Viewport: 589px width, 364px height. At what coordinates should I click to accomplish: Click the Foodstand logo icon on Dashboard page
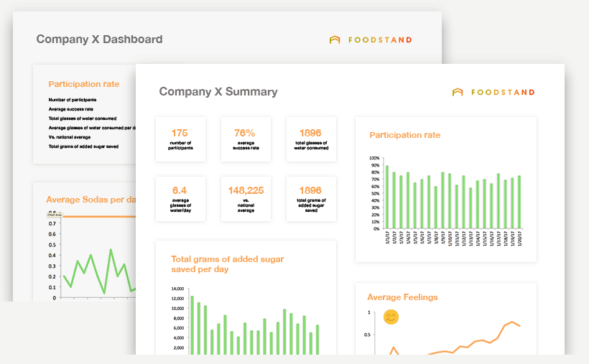coord(335,40)
